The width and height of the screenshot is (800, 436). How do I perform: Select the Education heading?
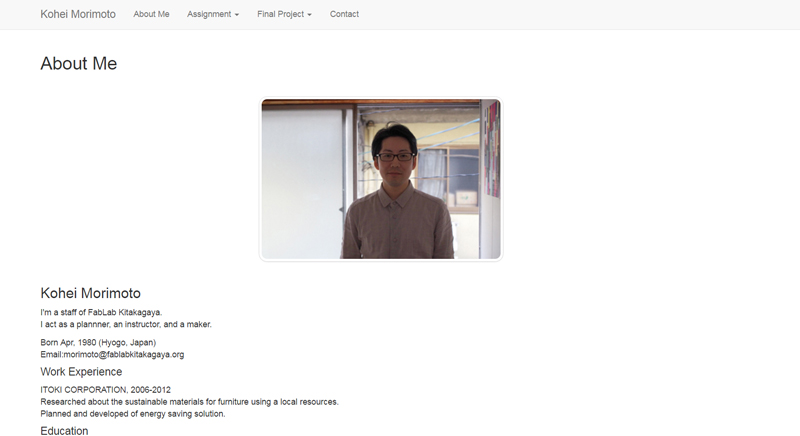pos(64,431)
